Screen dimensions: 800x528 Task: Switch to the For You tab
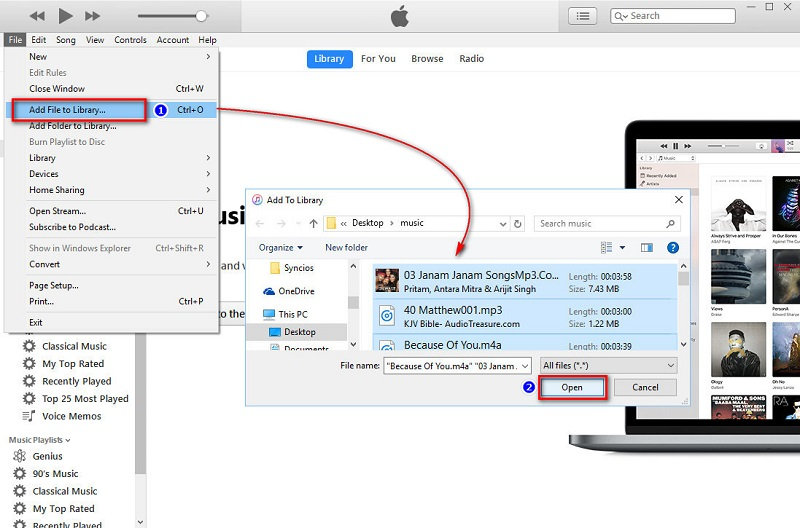coord(378,59)
